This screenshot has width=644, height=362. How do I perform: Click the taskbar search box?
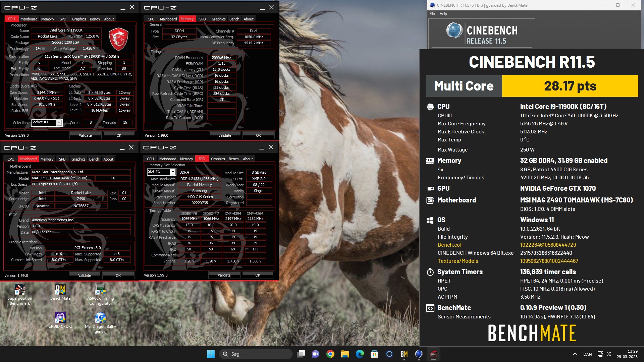point(256,354)
